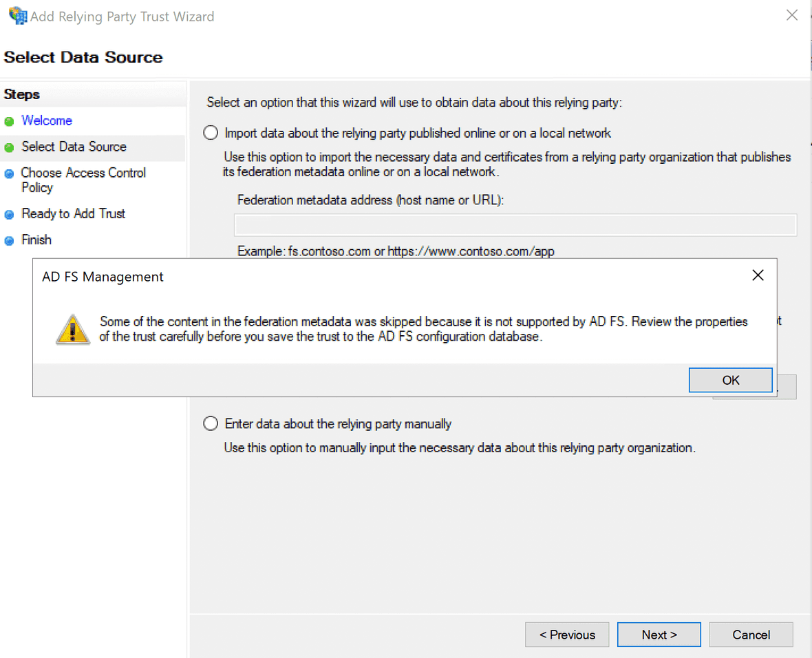This screenshot has height=658, width=812.
Task: Click the yellow warning triangle icon
Action: tap(72, 330)
